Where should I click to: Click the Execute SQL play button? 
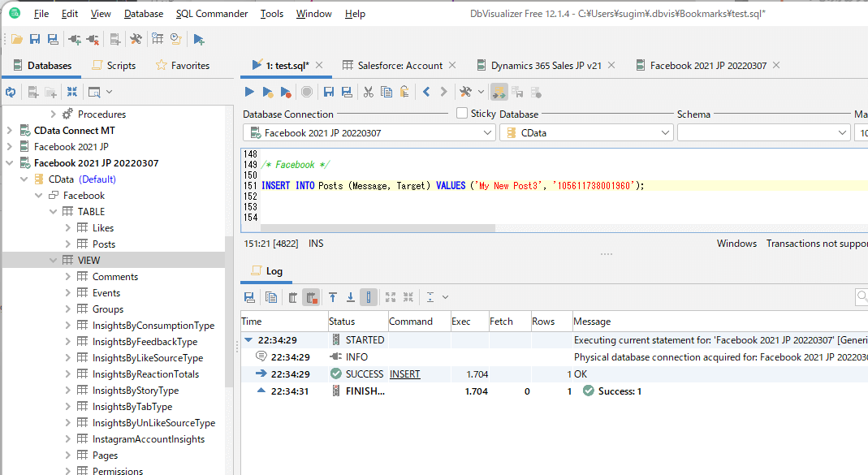tap(250, 92)
